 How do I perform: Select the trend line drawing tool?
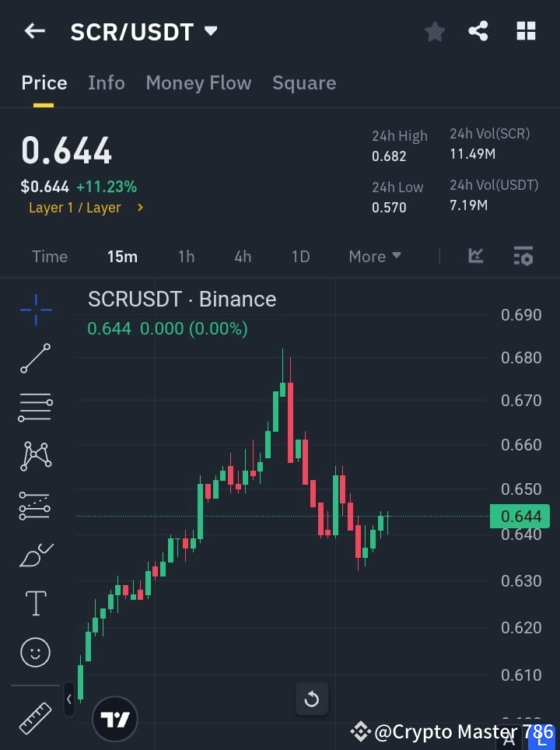35,359
